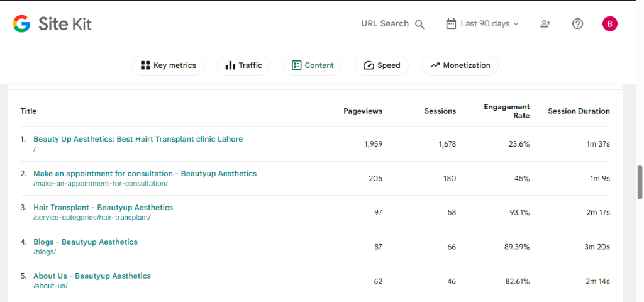
Task: Open the add user icon
Action: tap(545, 24)
